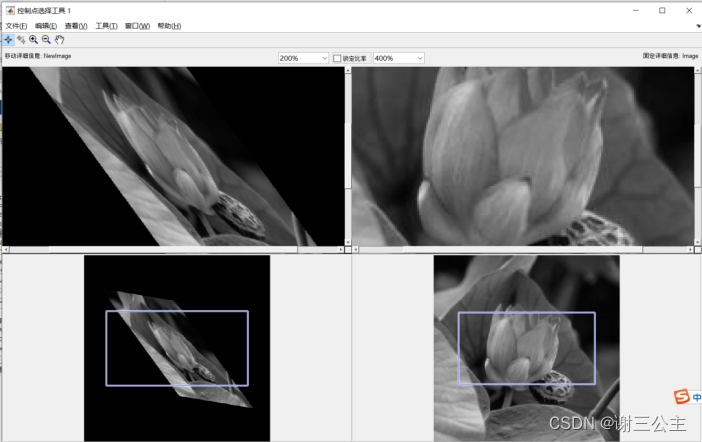The image size is (702, 442).
Task: Open the 200% moving image zoom dropdown
Action: click(x=304, y=58)
